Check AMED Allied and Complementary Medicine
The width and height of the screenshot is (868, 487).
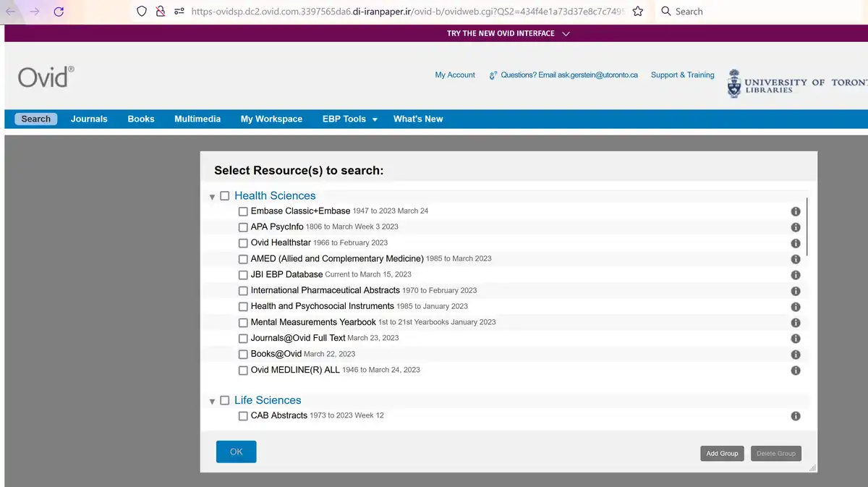point(243,260)
